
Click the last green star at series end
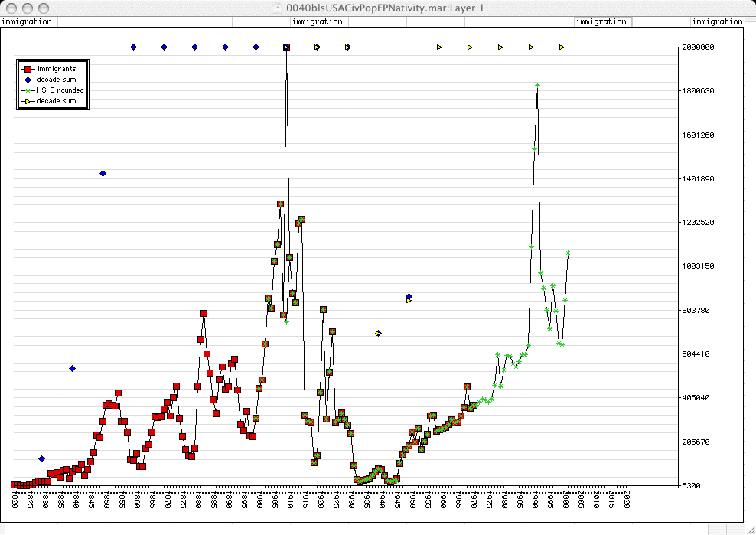tap(569, 253)
